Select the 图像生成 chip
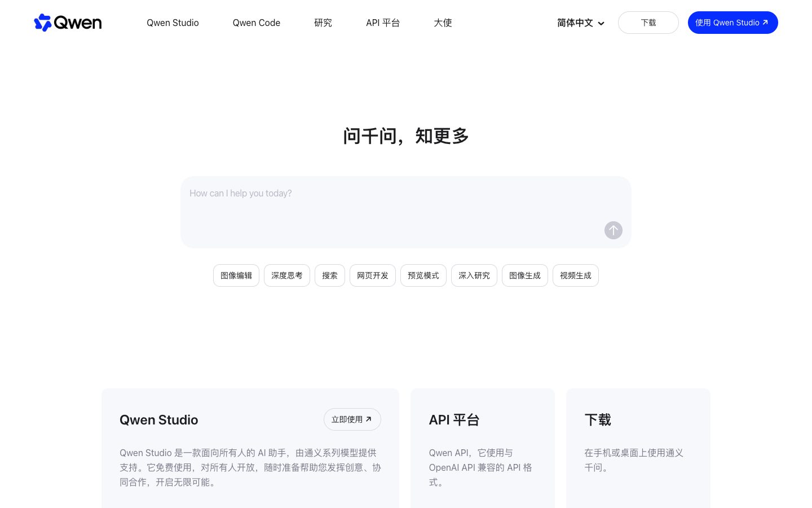Viewport: 812px width, 508px height. pos(525,275)
